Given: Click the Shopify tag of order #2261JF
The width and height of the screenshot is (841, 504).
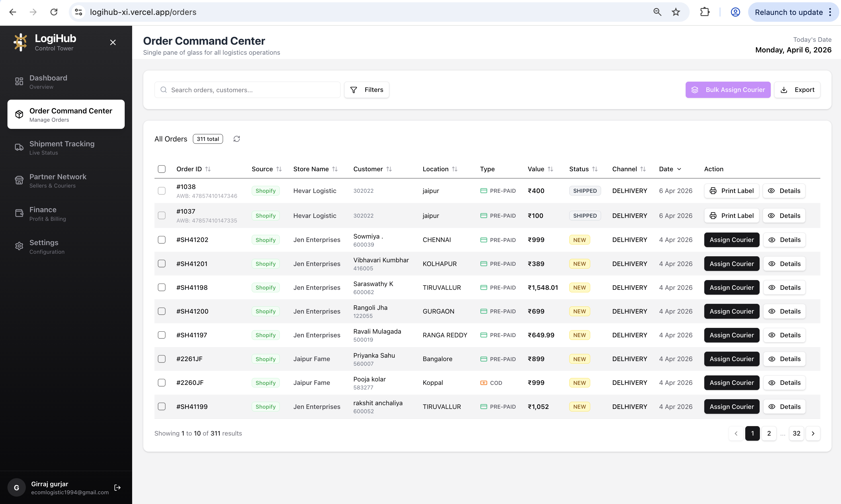Looking at the screenshot, I should coord(265,359).
